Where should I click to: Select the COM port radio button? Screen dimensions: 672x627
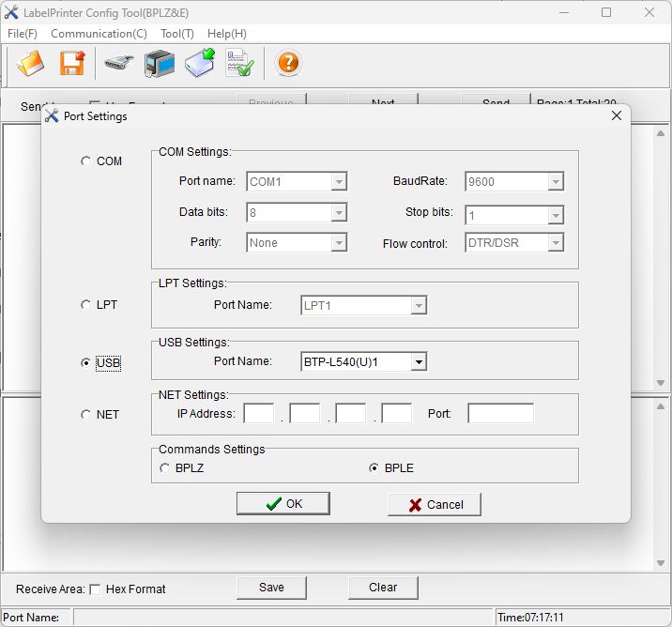(85, 161)
